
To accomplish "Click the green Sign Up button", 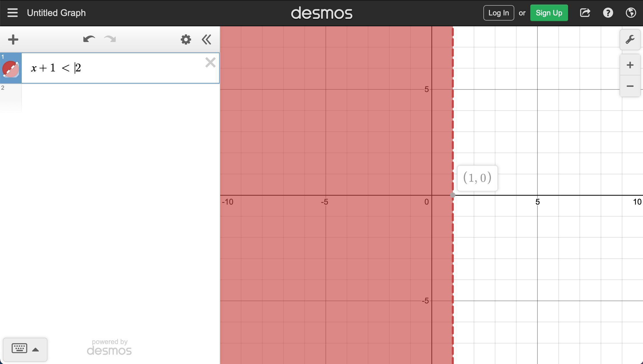I will pos(549,13).
